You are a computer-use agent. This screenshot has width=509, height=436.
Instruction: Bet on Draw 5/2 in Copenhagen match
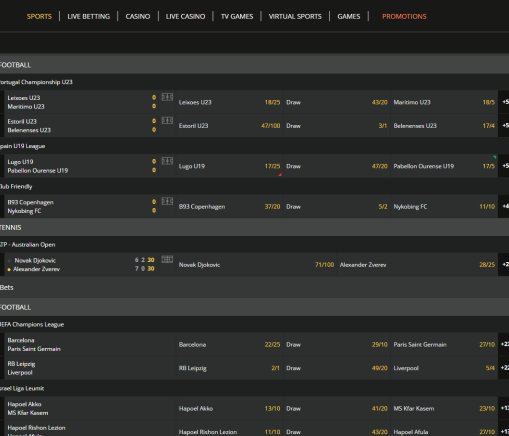pyautogui.click(x=337, y=207)
